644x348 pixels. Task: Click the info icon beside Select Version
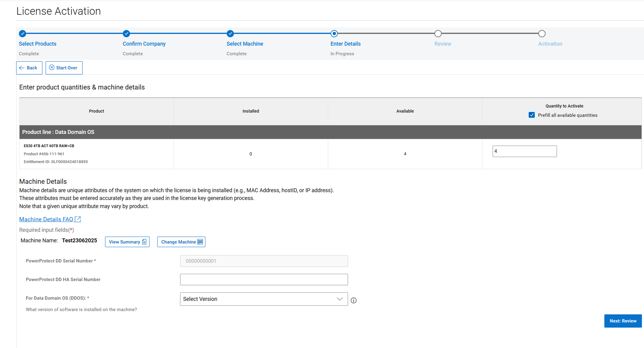pos(354,300)
